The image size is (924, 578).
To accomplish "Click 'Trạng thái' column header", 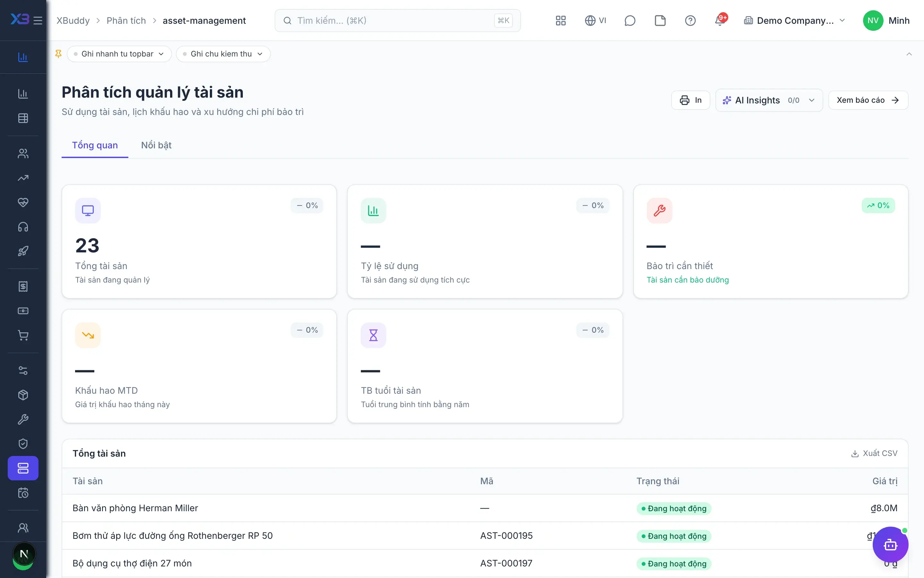I will click(657, 481).
